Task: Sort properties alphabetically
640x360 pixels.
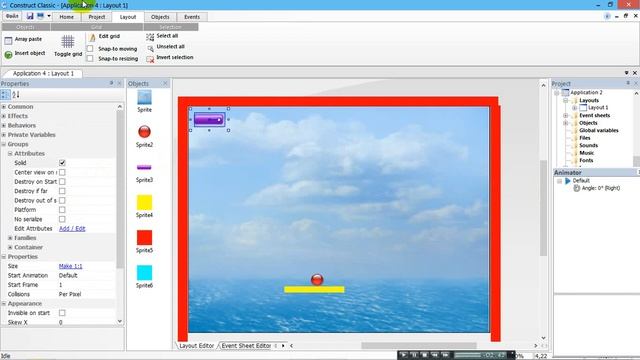Action: point(16,95)
